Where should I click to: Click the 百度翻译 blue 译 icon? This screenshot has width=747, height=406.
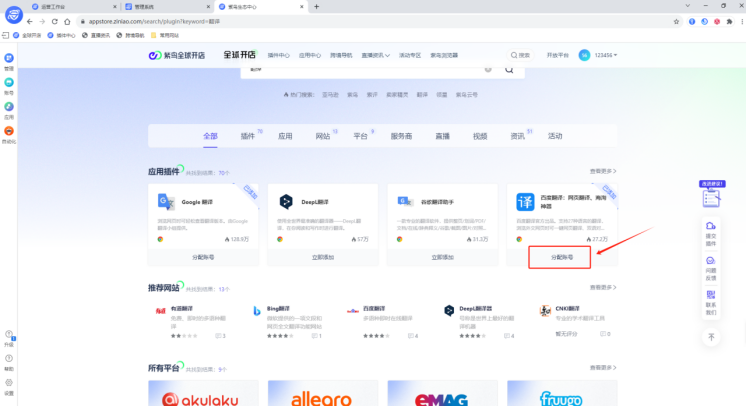(x=525, y=202)
